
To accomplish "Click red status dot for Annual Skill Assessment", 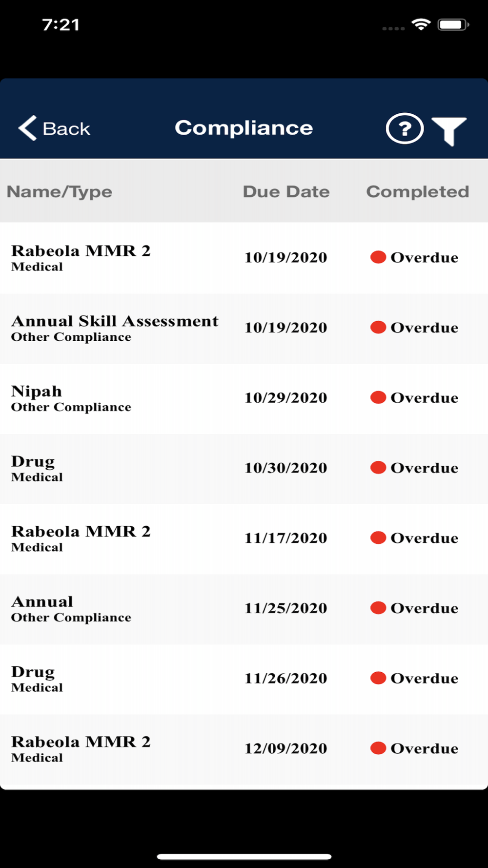I will (x=378, y=327).
